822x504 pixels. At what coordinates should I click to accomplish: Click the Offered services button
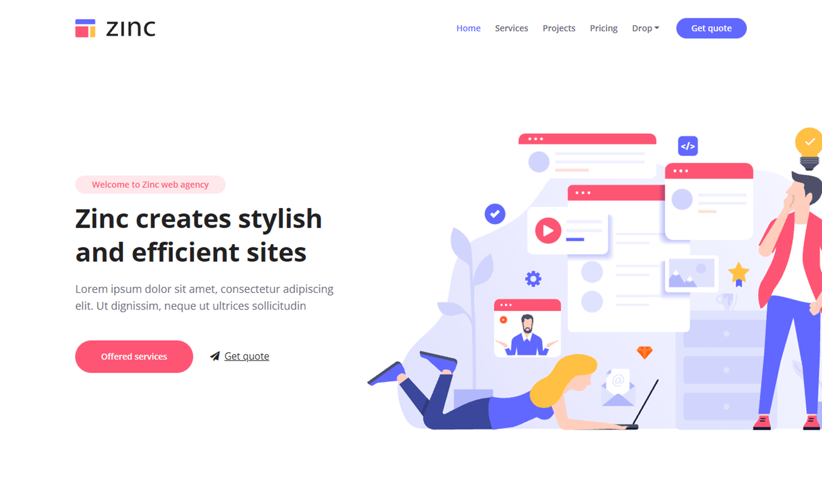click(134, 356)
